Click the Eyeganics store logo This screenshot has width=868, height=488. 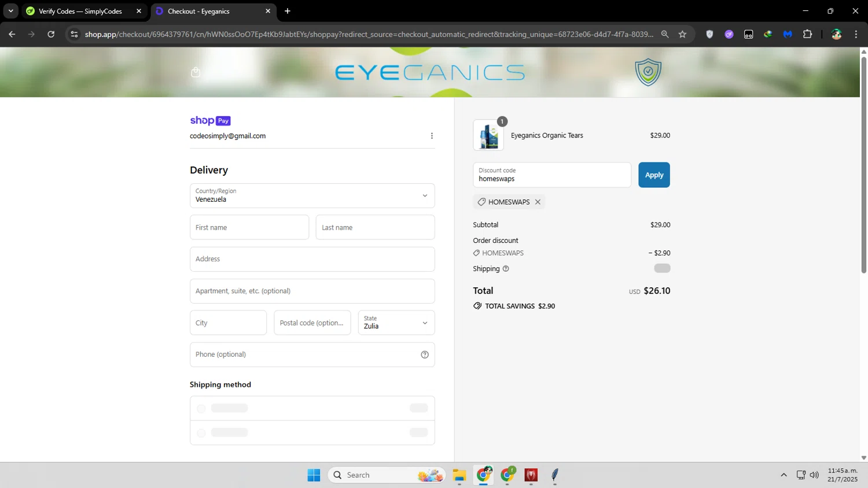(430, 72)
